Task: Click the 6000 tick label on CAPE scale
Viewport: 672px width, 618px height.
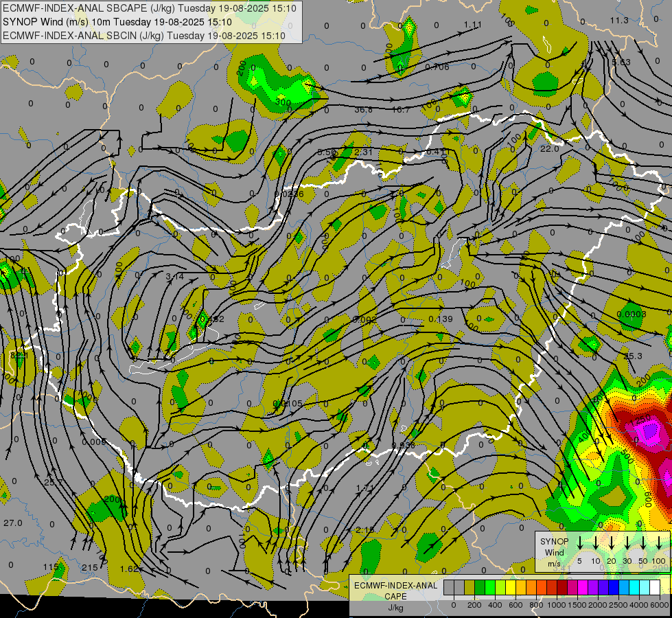Action: pyautogui.click(x=660, y=605)
